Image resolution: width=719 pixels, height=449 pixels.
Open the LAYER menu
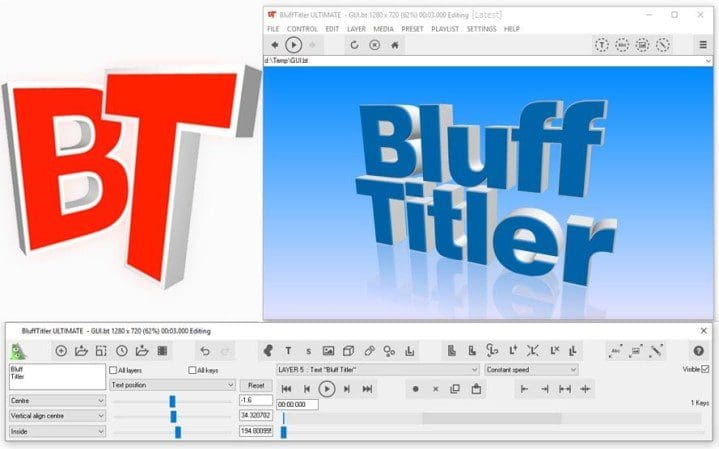(x=356, y=29)
